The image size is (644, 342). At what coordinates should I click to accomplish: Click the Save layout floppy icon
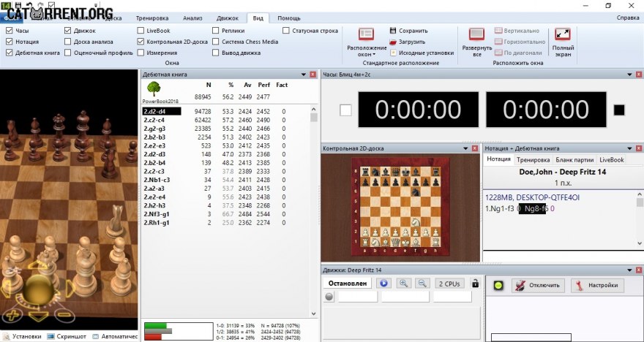click(x=393, y=31)
